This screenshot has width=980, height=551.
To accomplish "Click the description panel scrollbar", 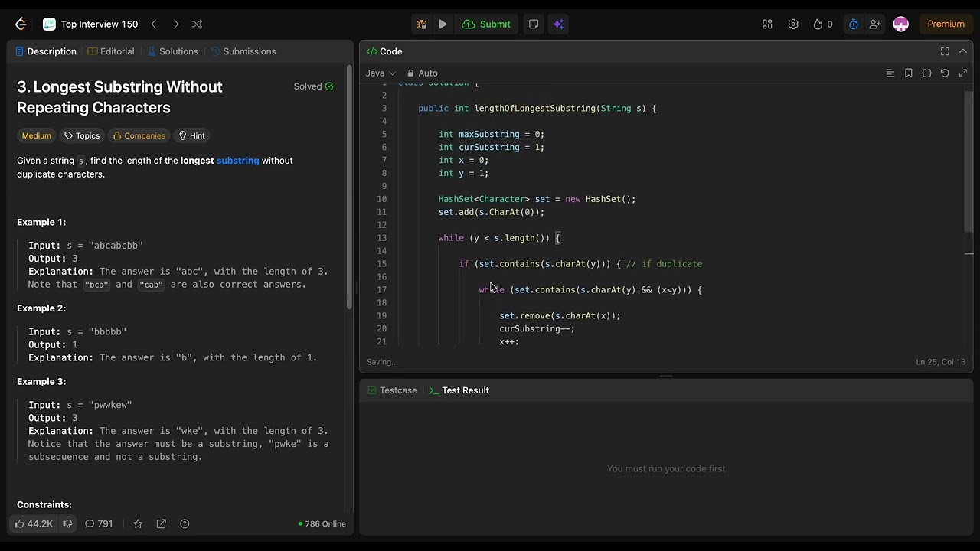I will click(x=350, y=187).
